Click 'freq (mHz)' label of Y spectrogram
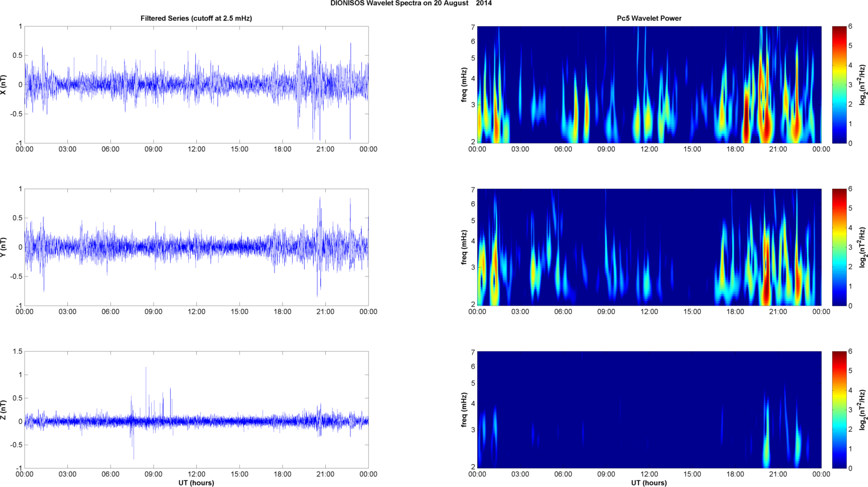The width and height of the screenshot is (868, 487). tap(465, 247)
